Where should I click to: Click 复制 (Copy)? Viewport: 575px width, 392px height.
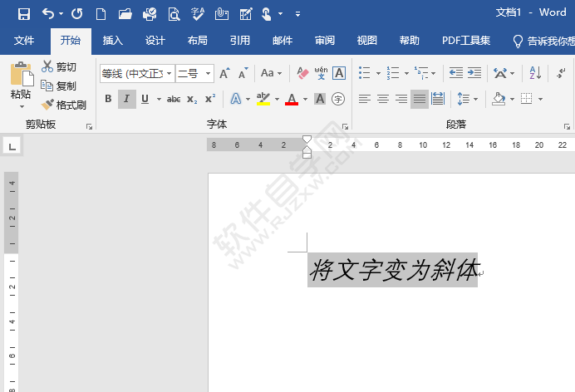coord(59,86)
